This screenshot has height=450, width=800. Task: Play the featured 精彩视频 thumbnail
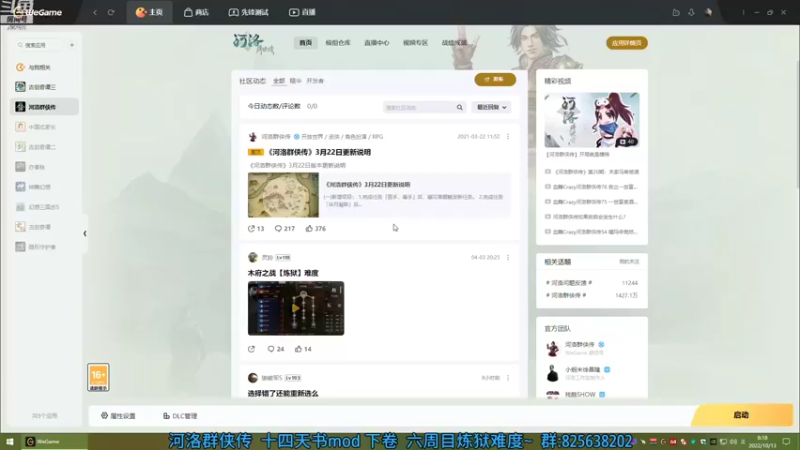(x=592, y=120)
